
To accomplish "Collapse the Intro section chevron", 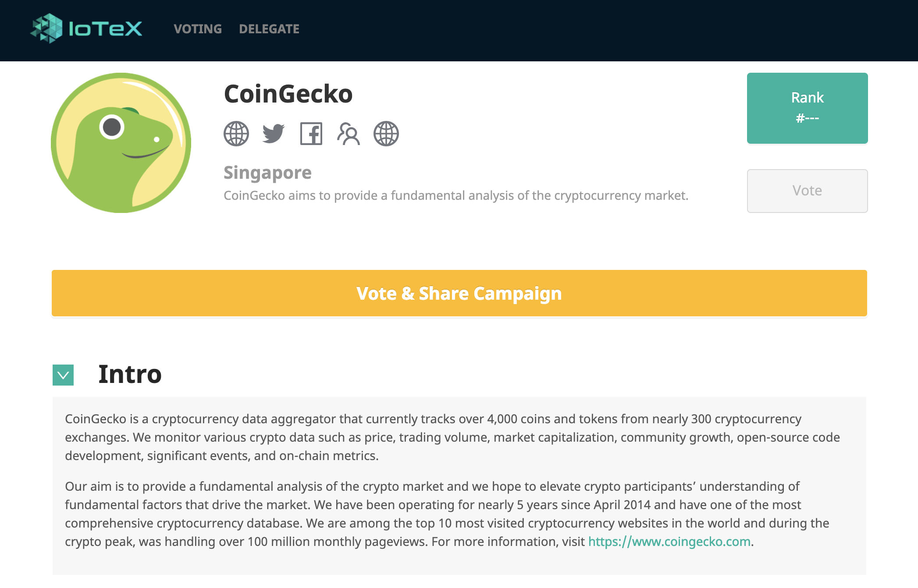I will (63, 375).
